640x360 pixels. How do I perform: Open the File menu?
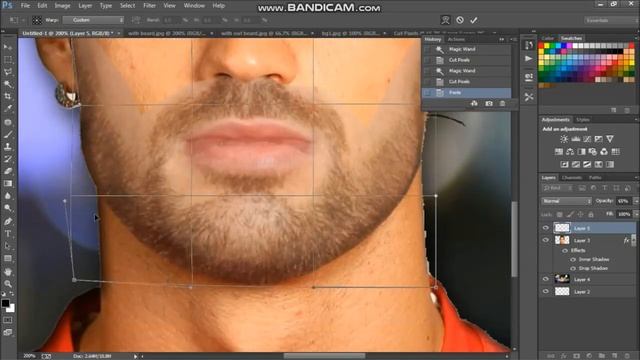(25, 6)
